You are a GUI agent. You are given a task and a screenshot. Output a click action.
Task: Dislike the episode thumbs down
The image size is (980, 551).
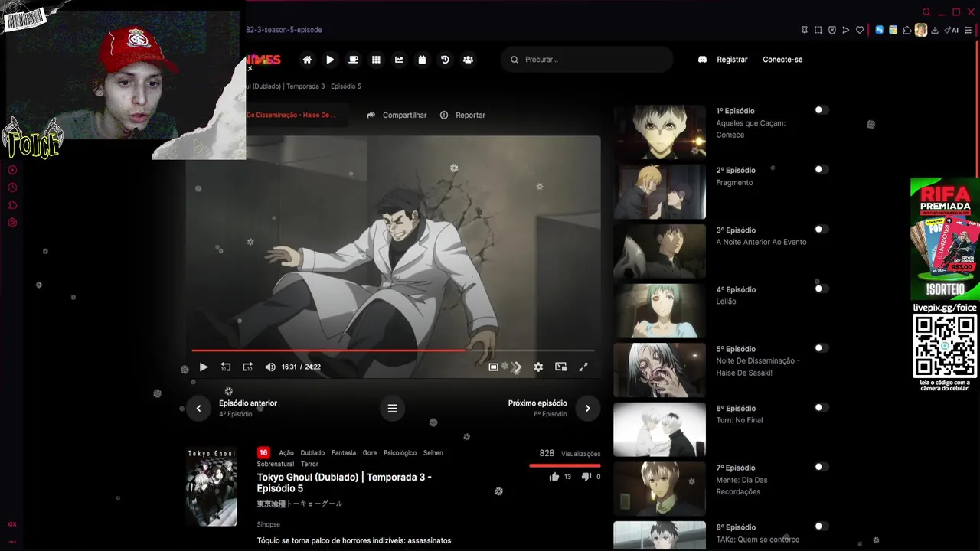(x=586, y=477)
